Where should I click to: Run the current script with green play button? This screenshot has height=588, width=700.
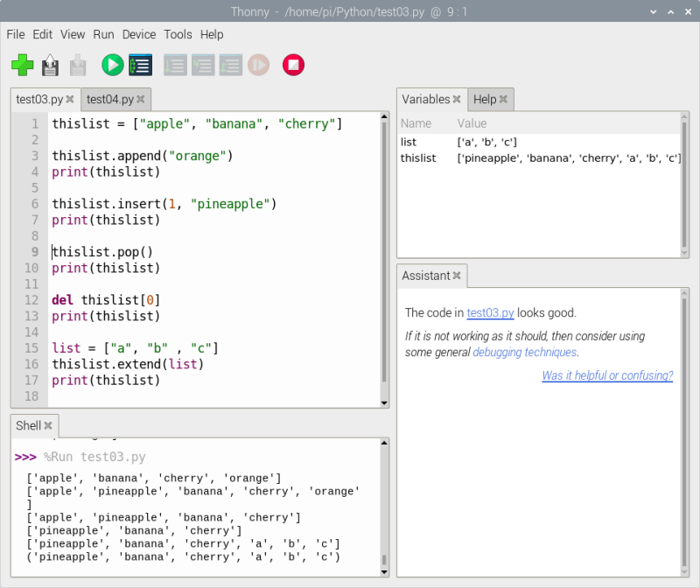click(x=112, y=65)
